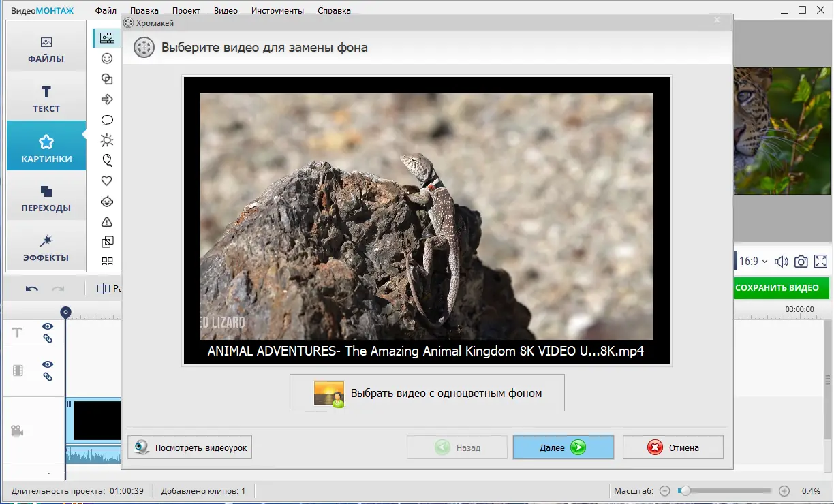This screenshot has width=834, height=504.
Task: Toggle the link icon on the text track
Action: click(x=48, y=338)
